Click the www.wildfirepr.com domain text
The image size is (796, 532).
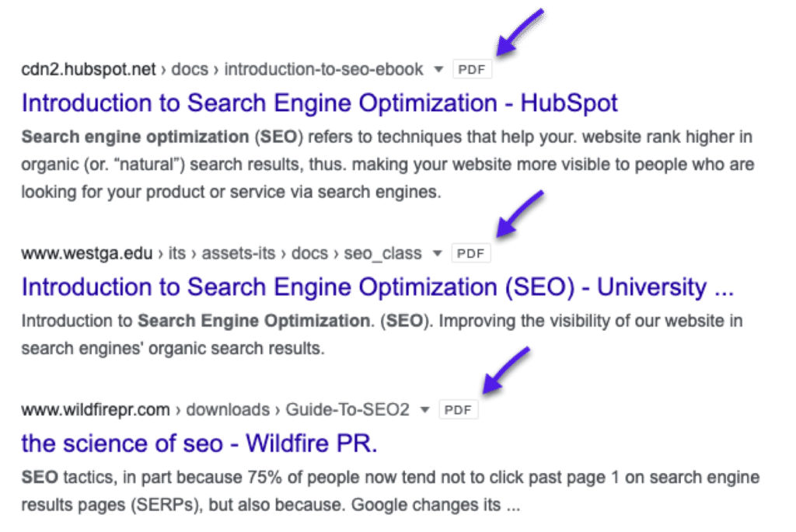click(x=95, y=409)
